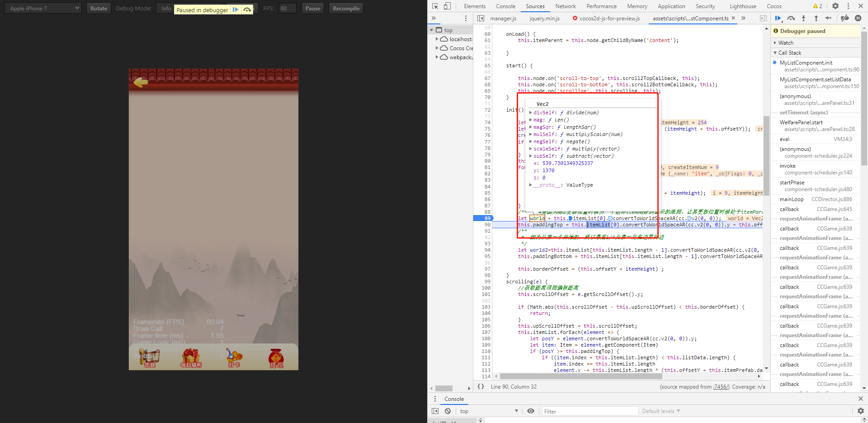Viewport: 868px width, 423px height.
Task: Expand the __proto__ entry in Vec2 popup
Action: pyautogui.click(x=530, y=185)
